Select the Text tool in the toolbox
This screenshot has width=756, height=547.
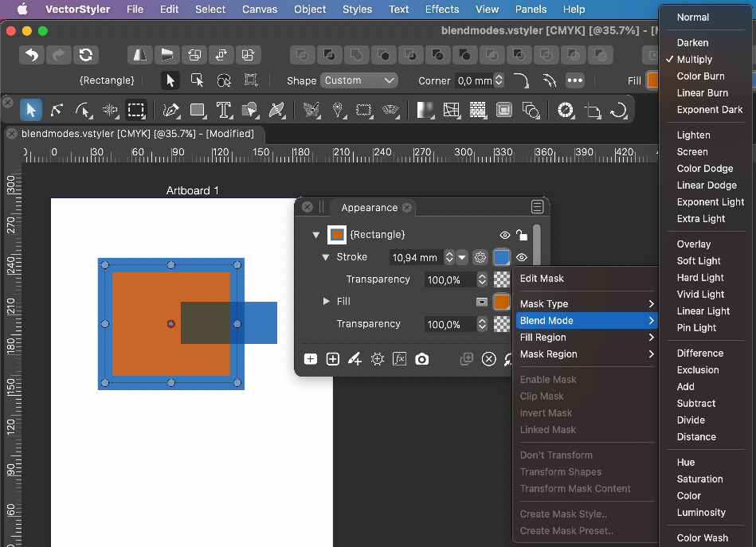[224, 110]
